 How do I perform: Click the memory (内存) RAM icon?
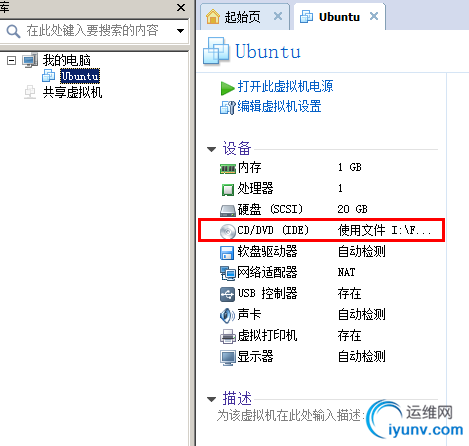coord(228,169)
